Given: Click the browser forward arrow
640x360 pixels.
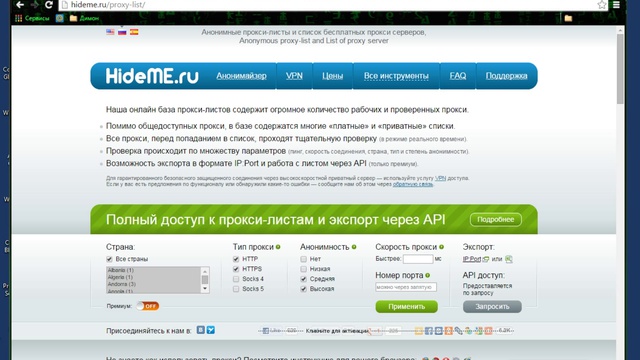Looking at the screenshot, I should 35,5.
